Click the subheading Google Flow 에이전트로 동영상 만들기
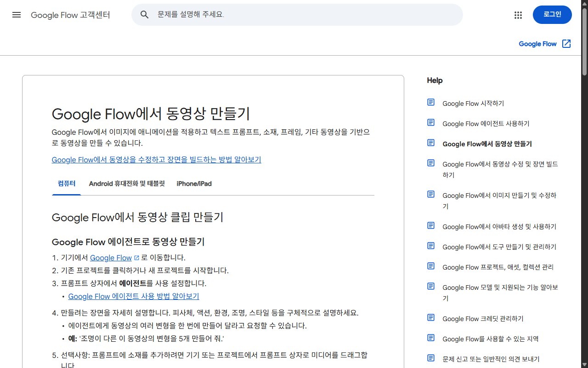This screenshot has height=368, width=588. pos(128,242)
